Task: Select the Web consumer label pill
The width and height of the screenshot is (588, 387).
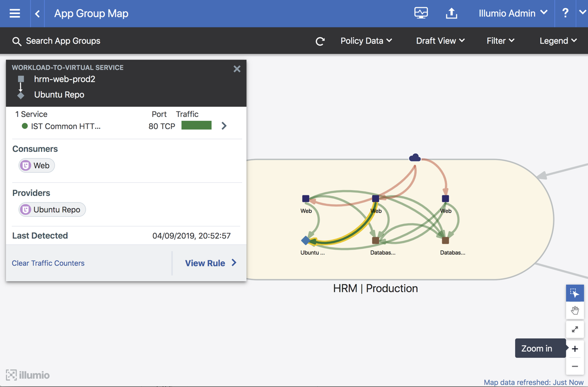Action: (37, 165)
